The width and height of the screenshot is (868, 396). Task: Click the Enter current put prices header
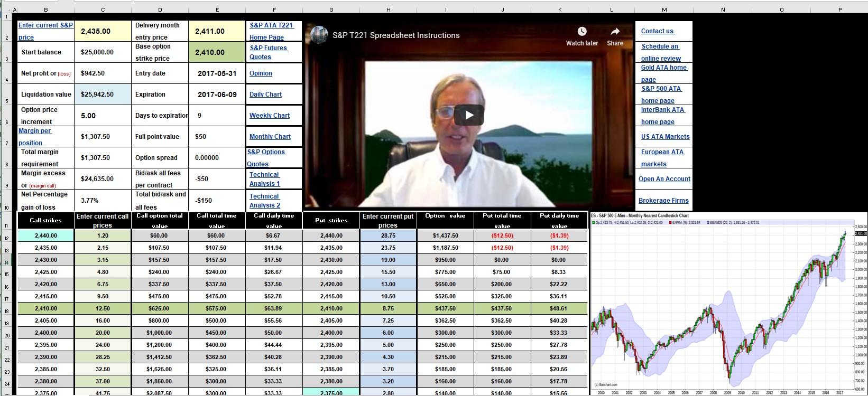pyautogui.click(x=388, y=220)
